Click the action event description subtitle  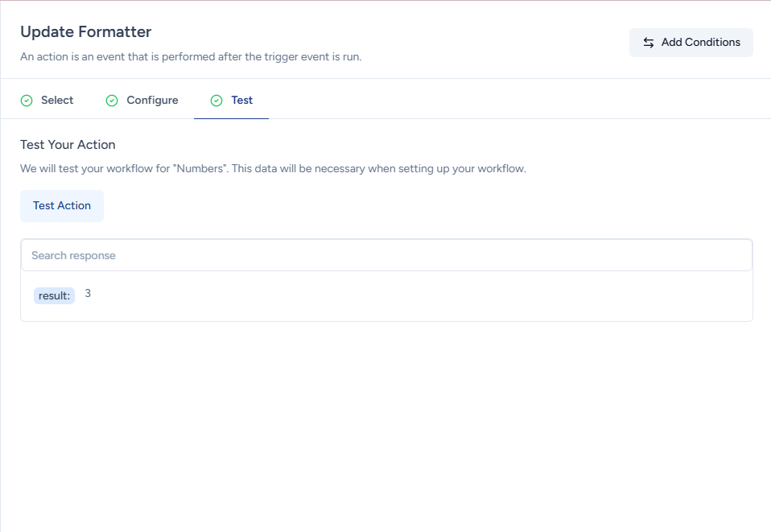(x=191, y=58)
